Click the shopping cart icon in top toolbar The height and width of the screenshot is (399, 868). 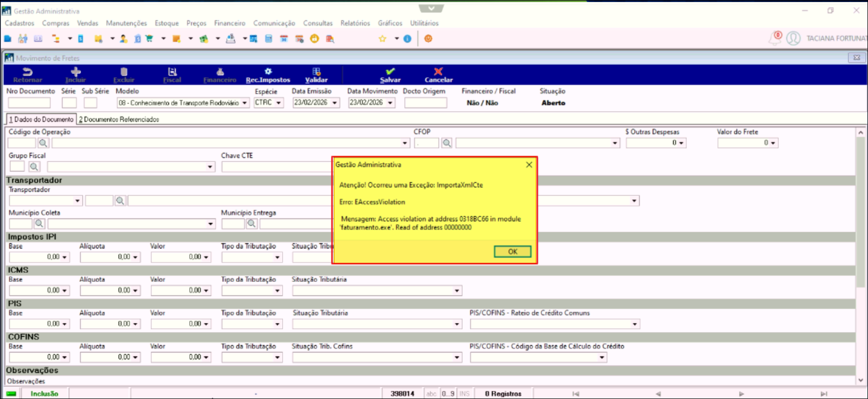[x=149, y=39]
